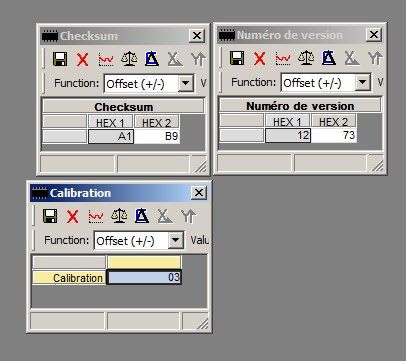Image resolution: width=406 pixels, height=361 pixels.
Task: Close the Checksum window
Action: click(197, 35)
